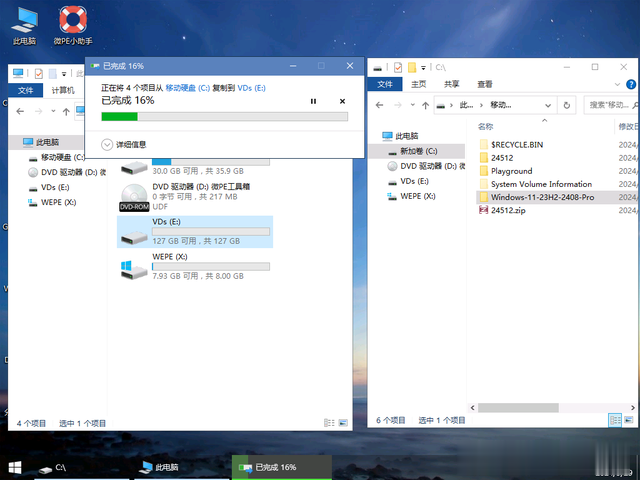Switch C:\ window to large icons view

click(629, 420)
